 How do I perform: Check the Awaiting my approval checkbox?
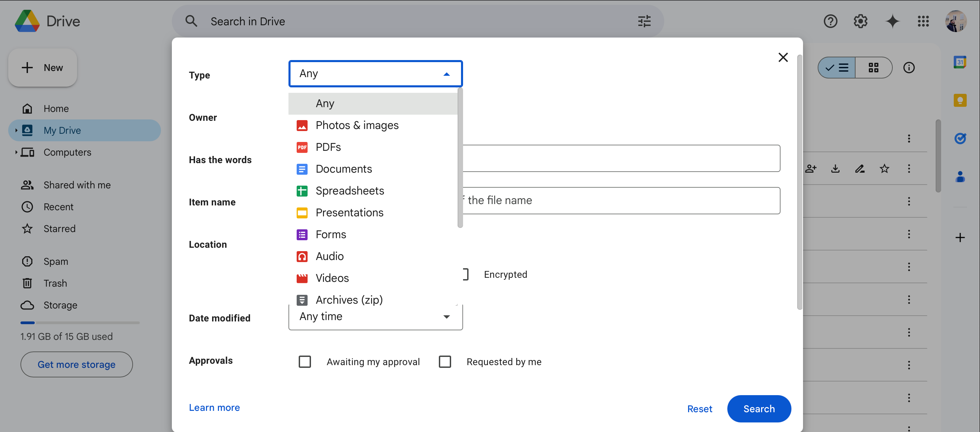pos(304,361)
